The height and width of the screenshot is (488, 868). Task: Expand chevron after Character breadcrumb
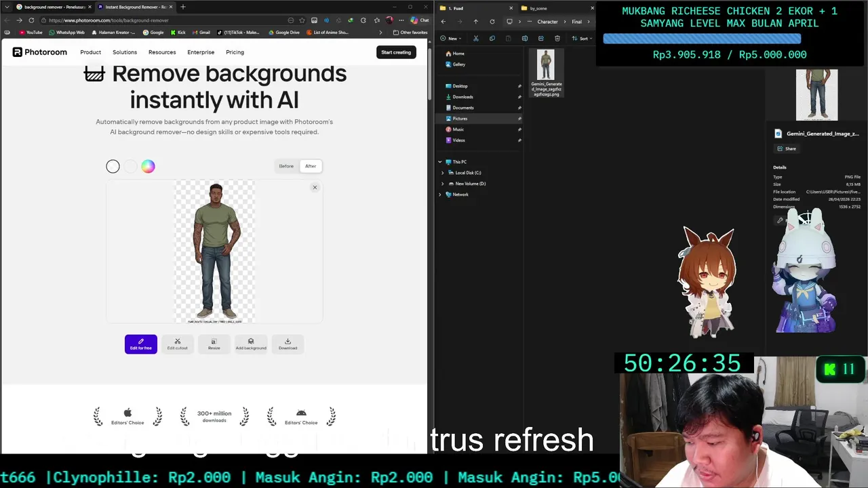(x=564, y=22)
